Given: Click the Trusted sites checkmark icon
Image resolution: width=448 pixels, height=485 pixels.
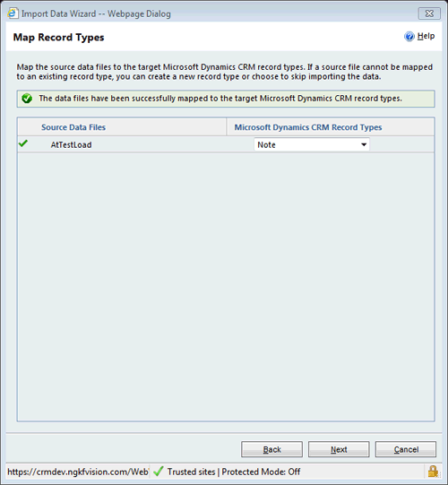Looking at the screenshot, I should pyautogui.click(x=159, y=472).
